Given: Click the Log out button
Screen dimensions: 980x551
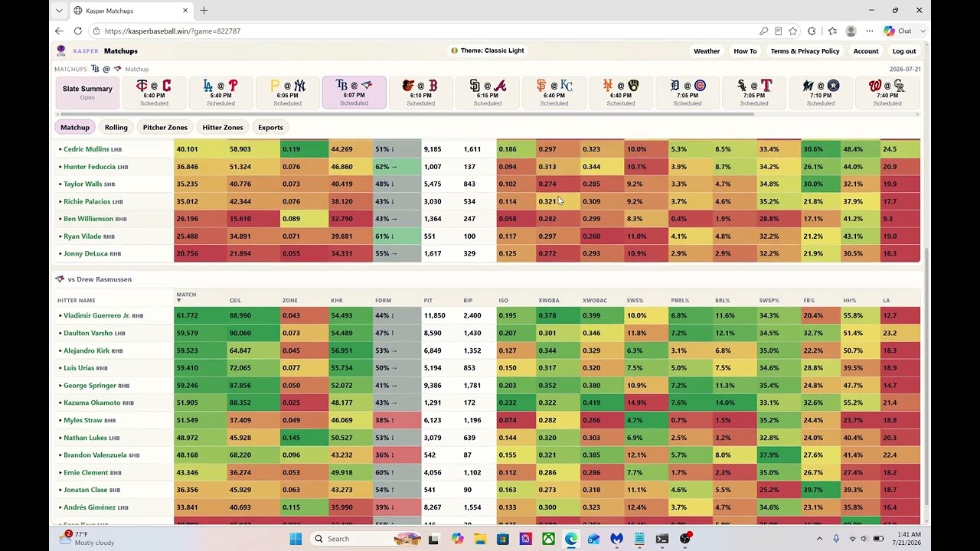Looking at the screenshot, I should (x=904, y=51).
